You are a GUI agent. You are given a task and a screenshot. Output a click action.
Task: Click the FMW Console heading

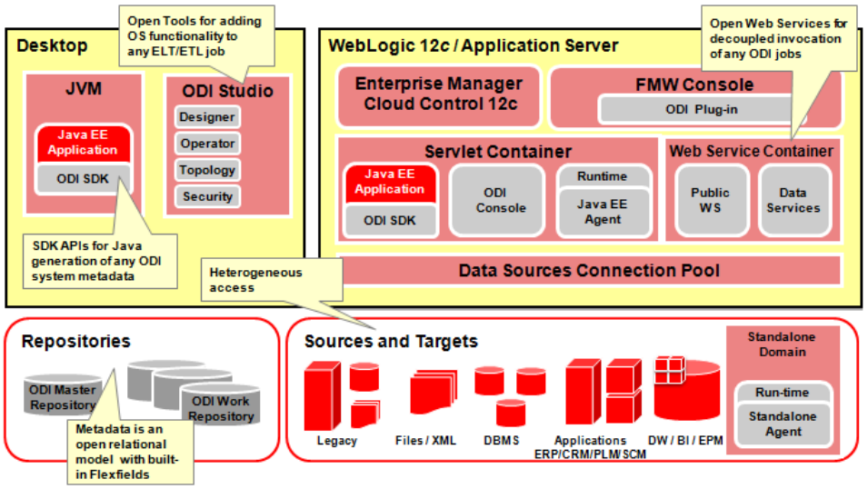tap(694, 85)
